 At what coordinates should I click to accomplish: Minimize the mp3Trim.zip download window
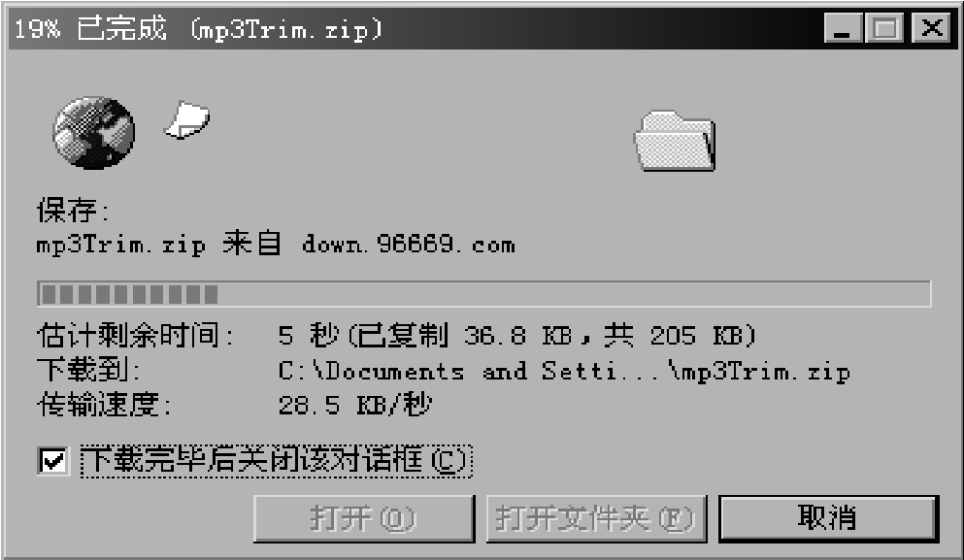[843, 28]
